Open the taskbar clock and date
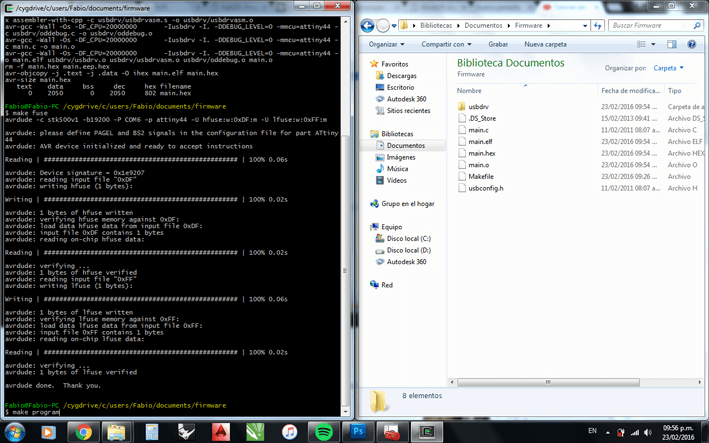 678,433
